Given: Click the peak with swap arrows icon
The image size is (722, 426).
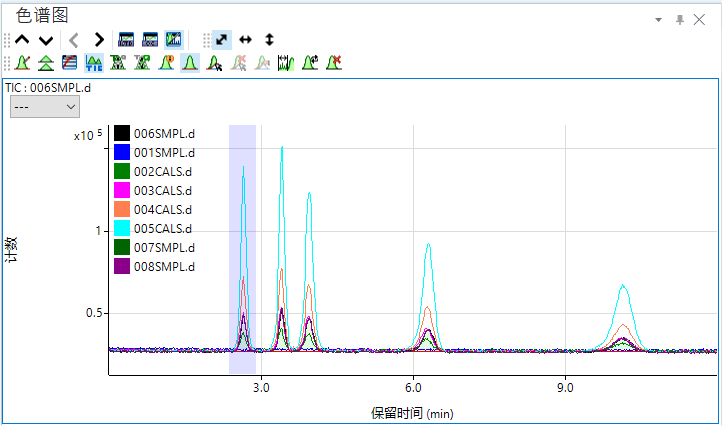Looking at the screenshot, I should 310,63.
